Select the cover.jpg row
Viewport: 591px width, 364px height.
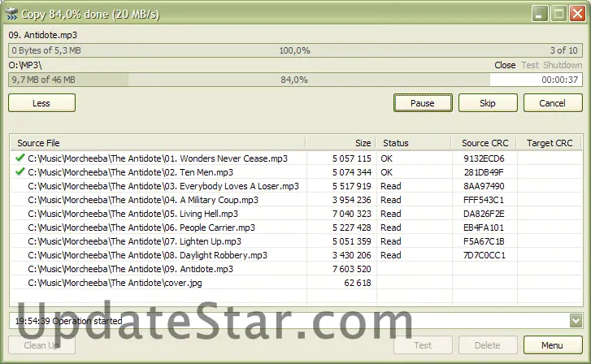pyautogui.click(x=296, y=283)
